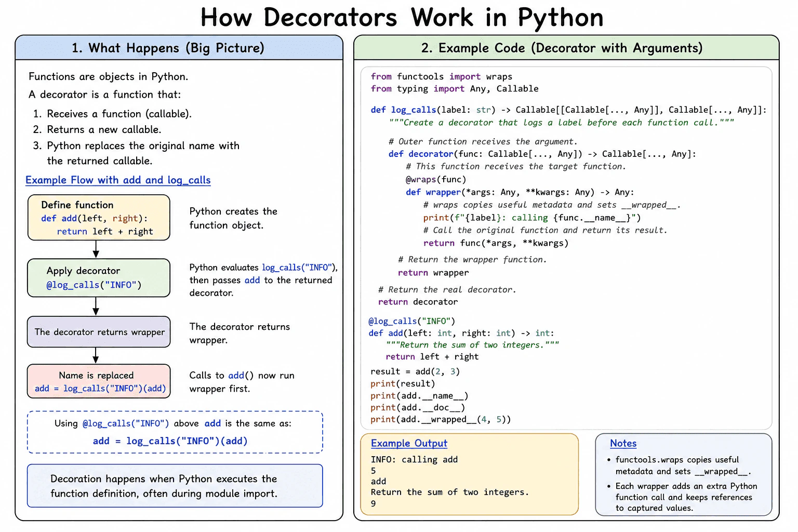798x532 pixels.
Task: Click the 'Apply decorator' flow box
Action: 99,278
